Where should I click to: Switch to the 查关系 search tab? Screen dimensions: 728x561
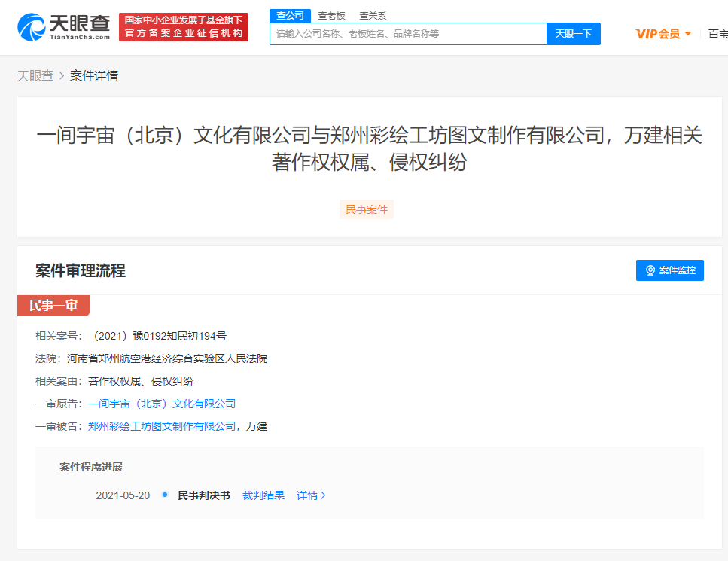coord(373,16)
